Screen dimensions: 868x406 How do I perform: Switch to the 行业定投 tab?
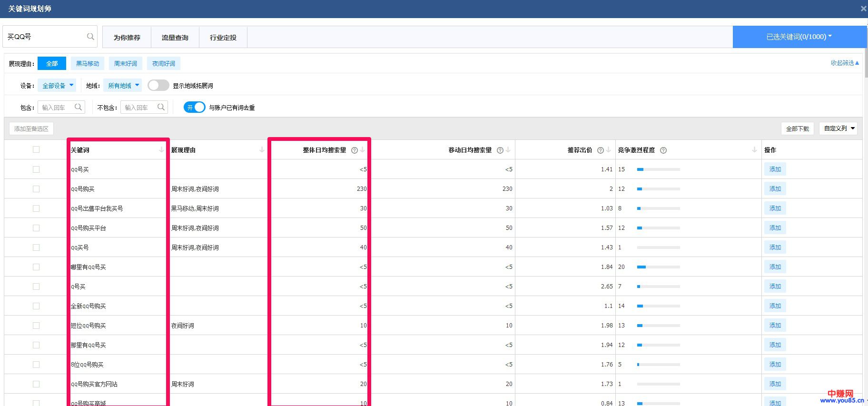(x=223, y=38)
